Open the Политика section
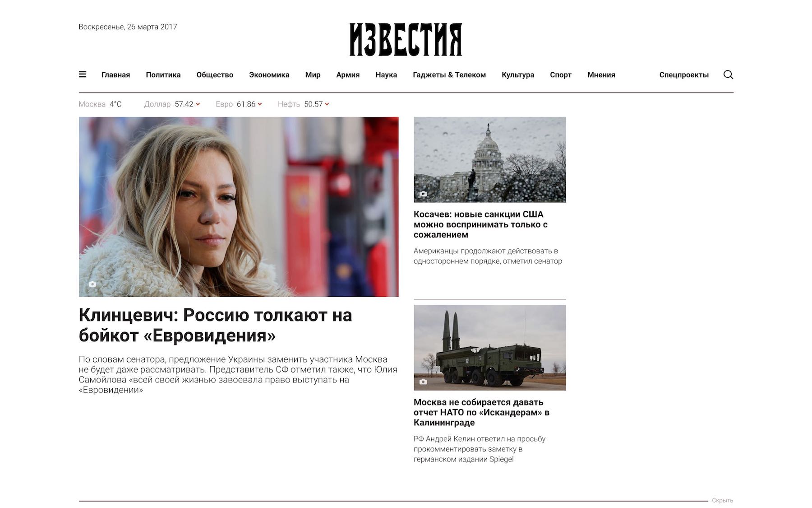 coord(163,75)
